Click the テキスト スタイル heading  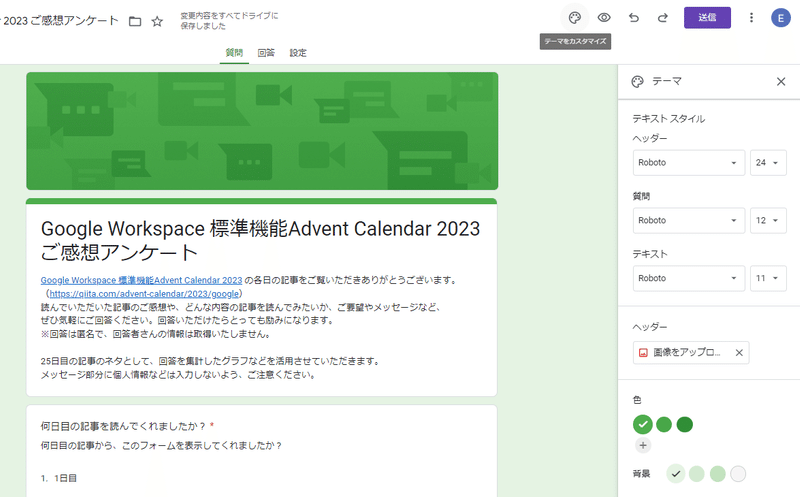tap(668, 119)
